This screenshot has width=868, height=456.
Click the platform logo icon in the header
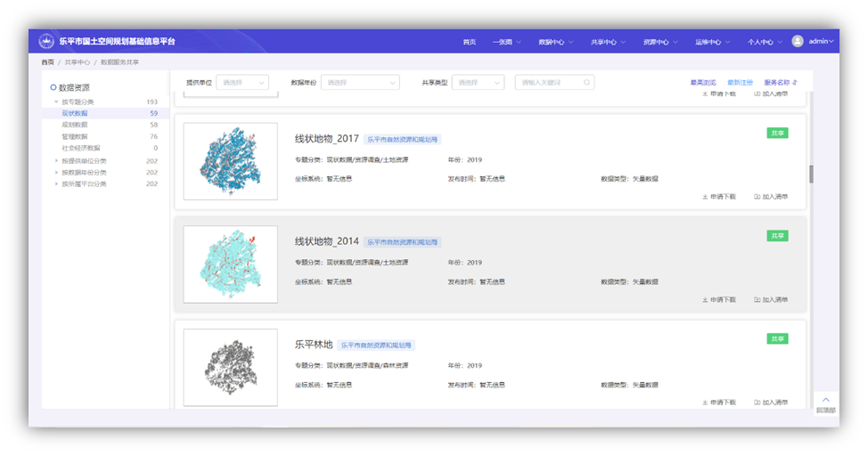pyautogui.click(x=47, y=41)
